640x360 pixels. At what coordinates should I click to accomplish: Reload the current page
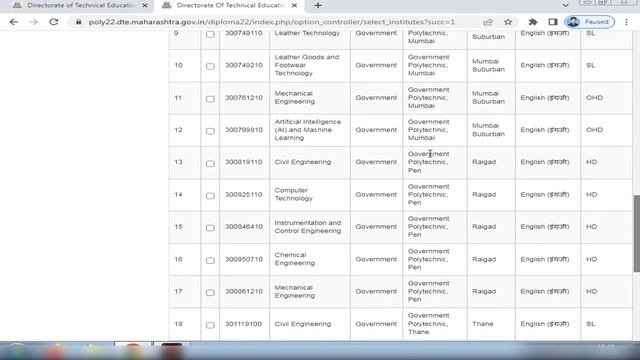pyautogui.click(x=53, y=22)
